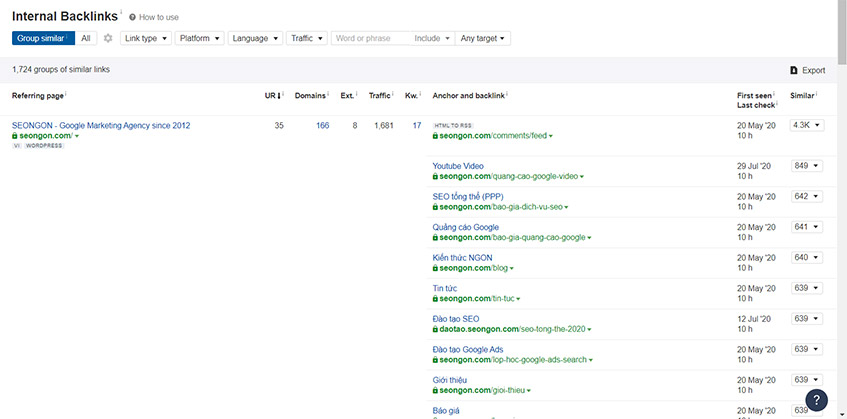Image resolution: width=847 pixels, height=419 pixels.
Task: Open the 17 keywords value
Action: (x=416, y=126)
